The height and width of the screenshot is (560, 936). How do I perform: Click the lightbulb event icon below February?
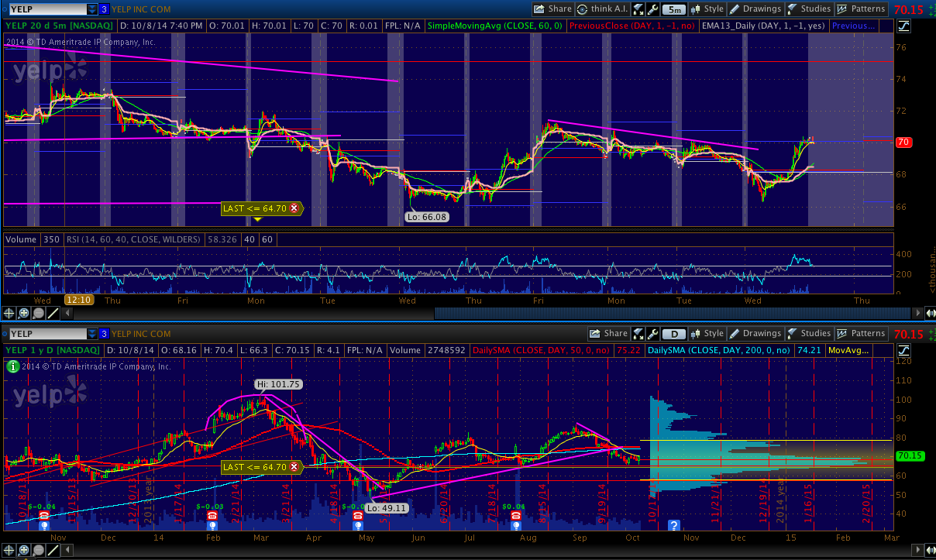coord(213,526)
